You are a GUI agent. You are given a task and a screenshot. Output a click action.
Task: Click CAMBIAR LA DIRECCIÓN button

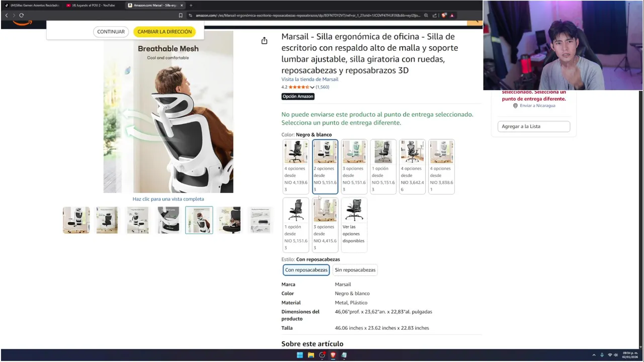pyautogui.click(x=165, y=32)
